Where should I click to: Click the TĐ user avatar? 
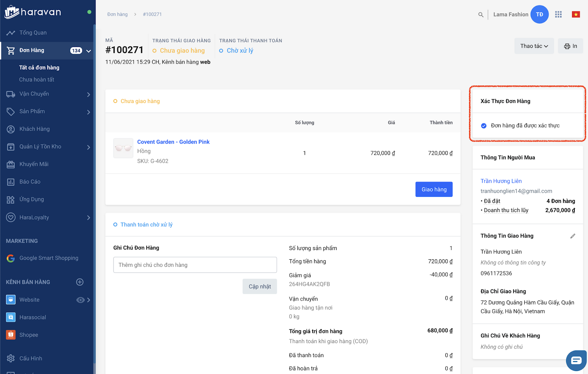539,14
